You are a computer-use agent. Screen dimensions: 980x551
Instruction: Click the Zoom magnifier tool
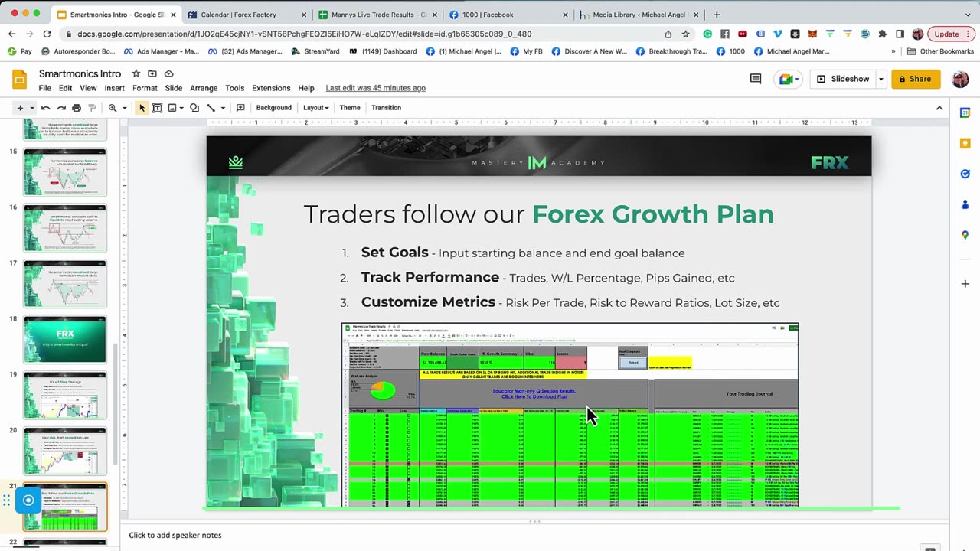click(x=113, y=108)
